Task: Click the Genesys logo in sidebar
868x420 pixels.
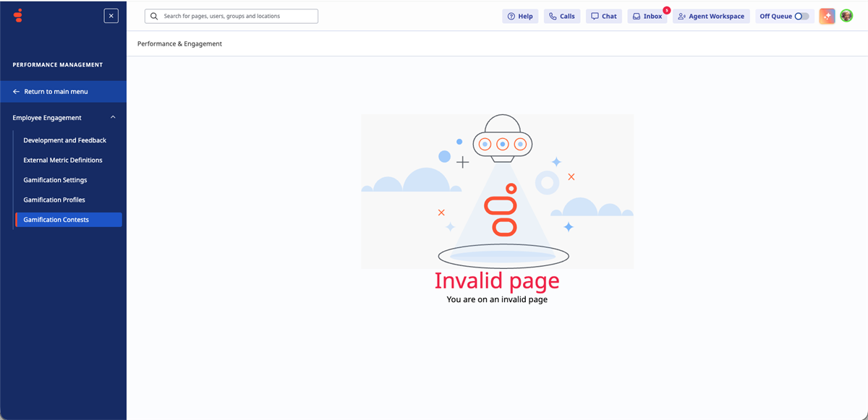Action: pyautogui.click(x=17, y=15)
